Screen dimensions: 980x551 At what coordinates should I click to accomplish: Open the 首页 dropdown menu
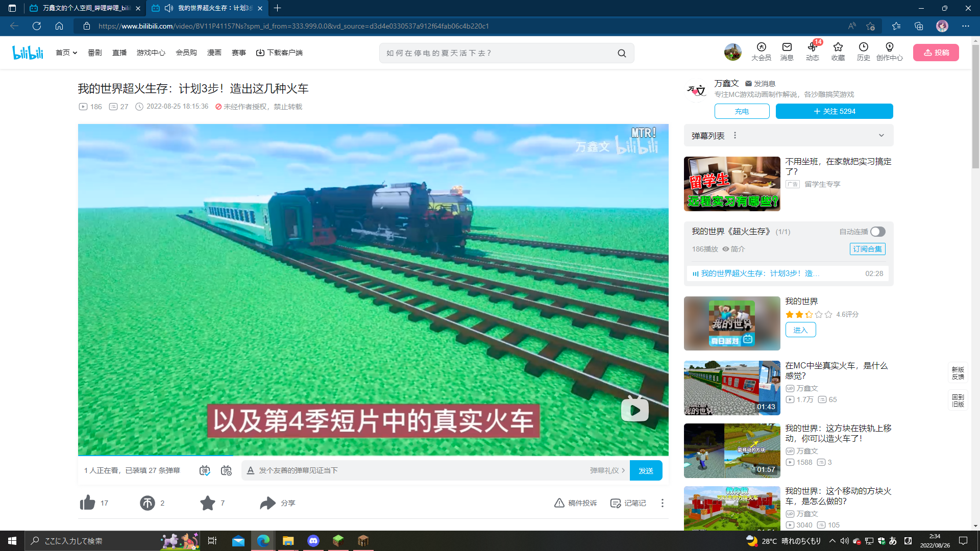pos(66,53)
